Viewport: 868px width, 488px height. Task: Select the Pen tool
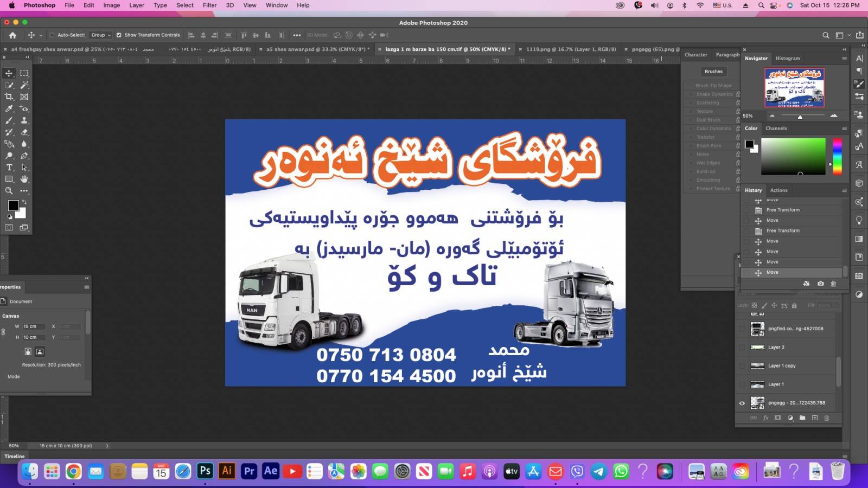click(24, 156)
